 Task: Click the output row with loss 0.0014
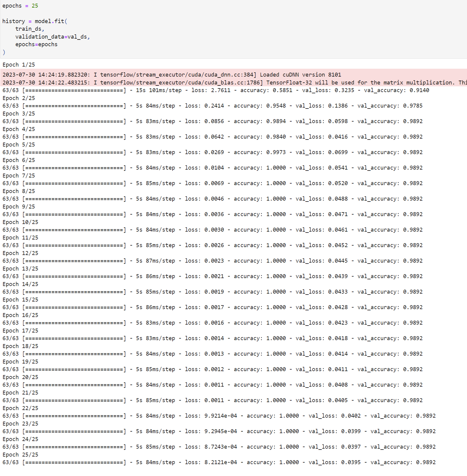[x=212, y=338]
